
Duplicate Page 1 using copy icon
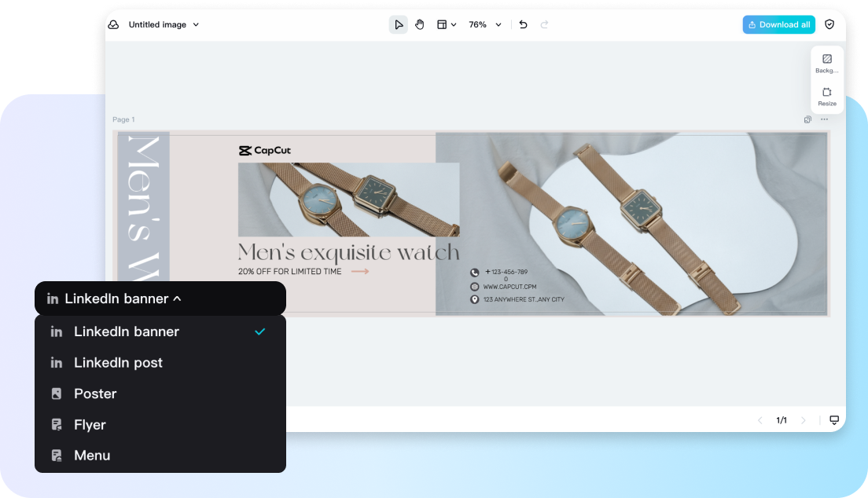click(x=807, y=119)
